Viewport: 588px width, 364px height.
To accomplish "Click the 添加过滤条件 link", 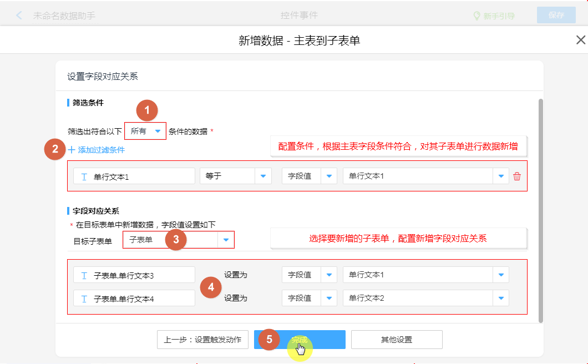I will 101,150.
